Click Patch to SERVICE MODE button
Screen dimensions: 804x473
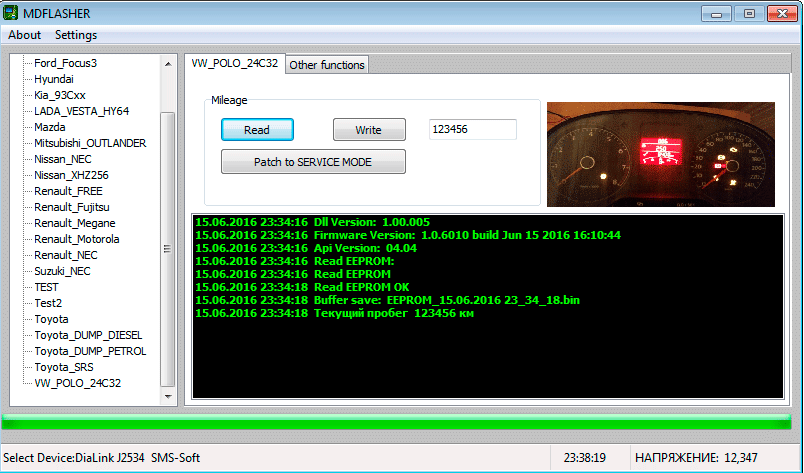313,162
